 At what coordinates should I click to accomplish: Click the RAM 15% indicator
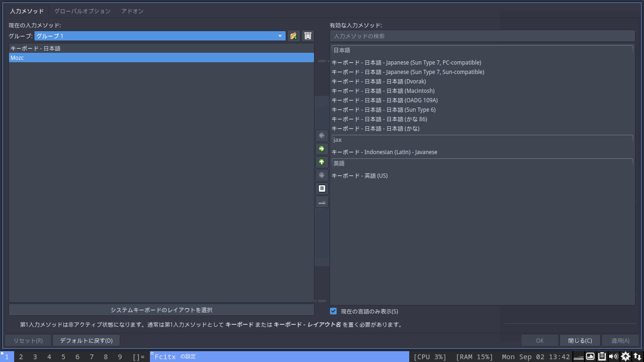(474, 357)
